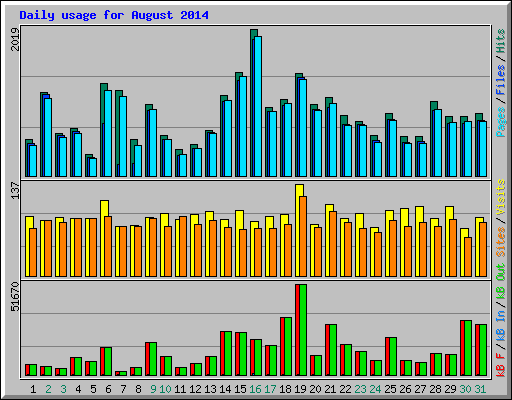This screenshot has height=400, width=512.
Task: Click the orange sites bar for day 21
Action: tap(333, 244)
